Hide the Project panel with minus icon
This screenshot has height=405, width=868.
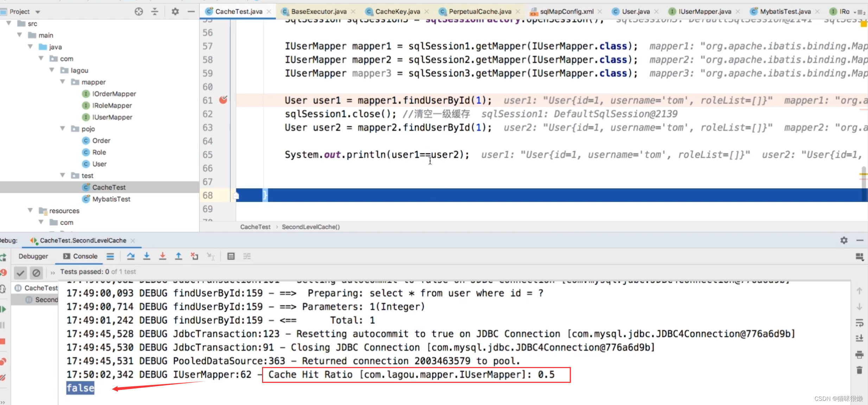[191, 12]
